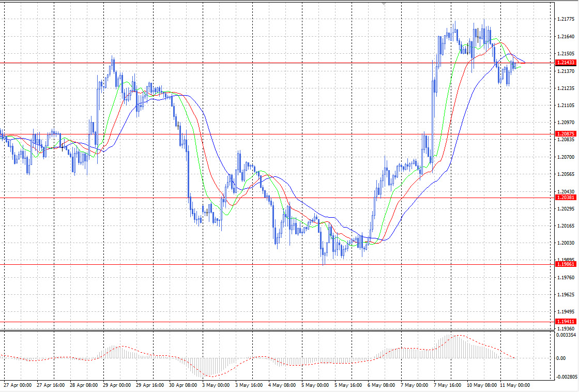The height and width of the screenshot is (392, 579).
Task: Click the 11 May 00:00 time label
Action: click(x=515, y=385)
